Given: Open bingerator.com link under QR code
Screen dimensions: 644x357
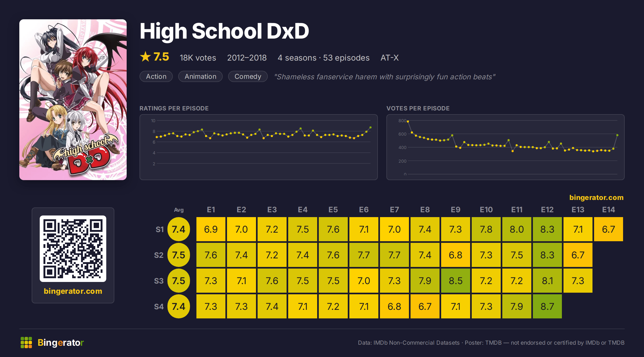Looking at the screenshot, I should 73,291.
